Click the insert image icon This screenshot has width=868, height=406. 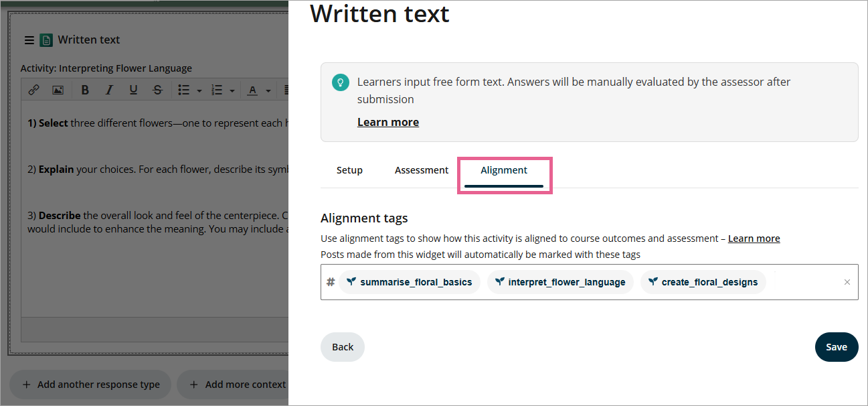point(58,90)
